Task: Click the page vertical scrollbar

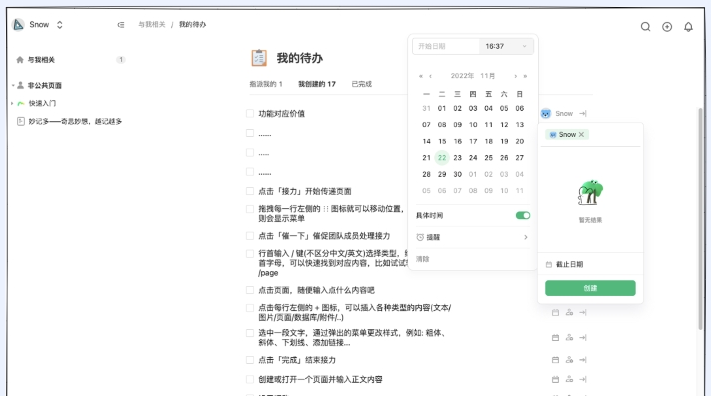Action: [700, 219]
